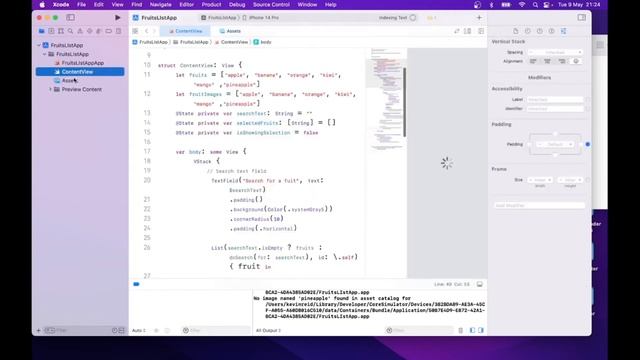Open Auto variables scope dropdown
This screenshot has height=360, width=640.
[139, 330]
